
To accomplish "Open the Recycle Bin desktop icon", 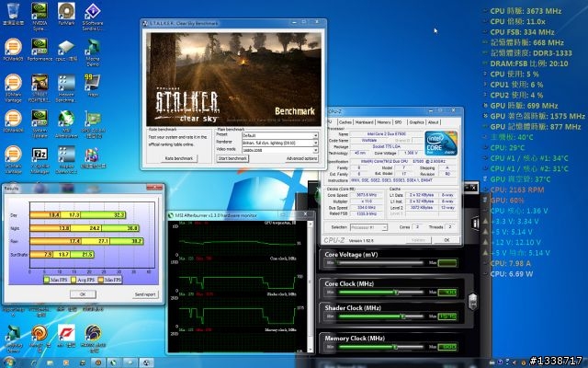I will [12, 14].
